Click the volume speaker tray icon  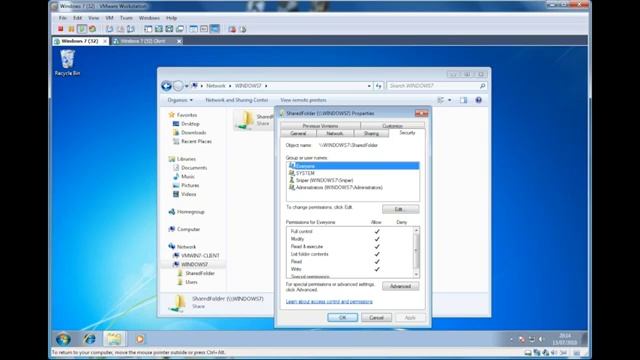coord(541,339)
